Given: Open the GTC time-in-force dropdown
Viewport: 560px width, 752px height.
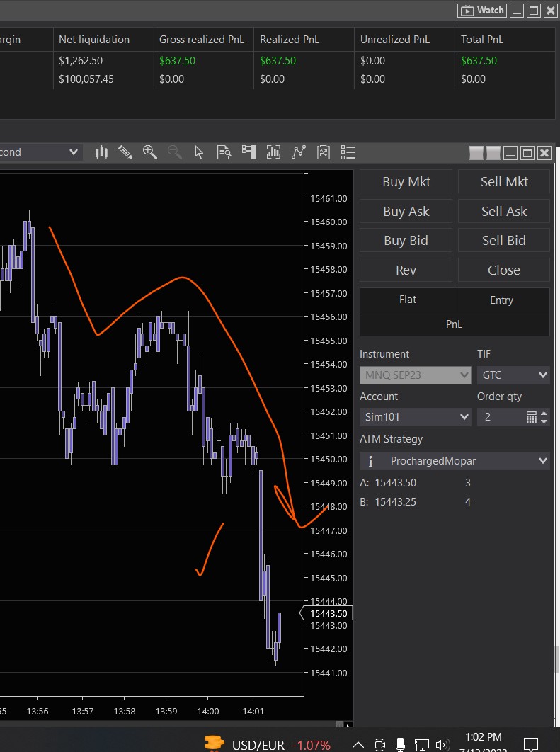Looking at the screenshot, I should [513, 375].
